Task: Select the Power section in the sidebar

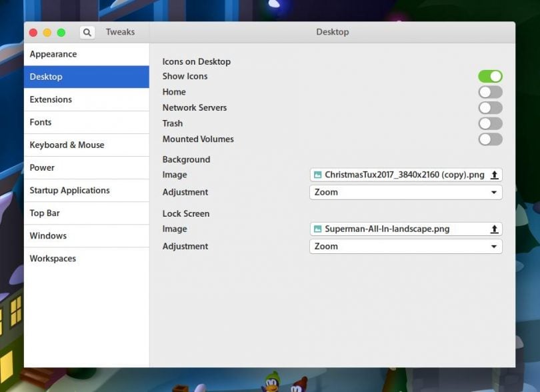Action: 43,167
